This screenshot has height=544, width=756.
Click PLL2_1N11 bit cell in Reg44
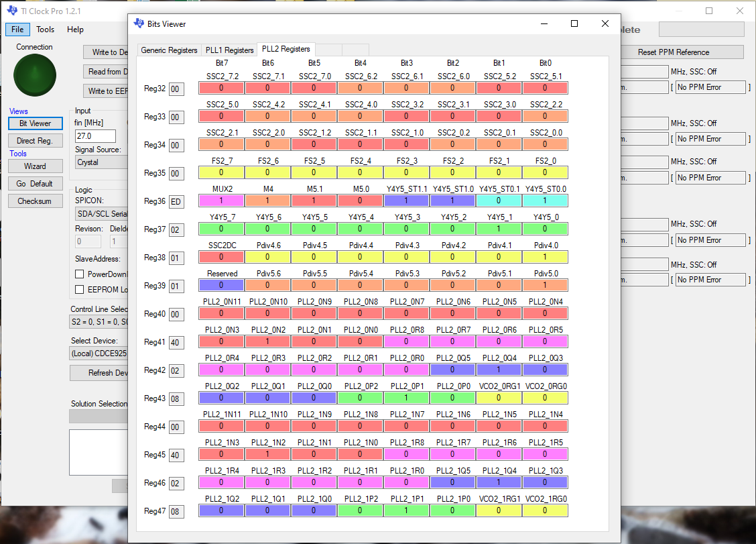click(x=221, y=426)
